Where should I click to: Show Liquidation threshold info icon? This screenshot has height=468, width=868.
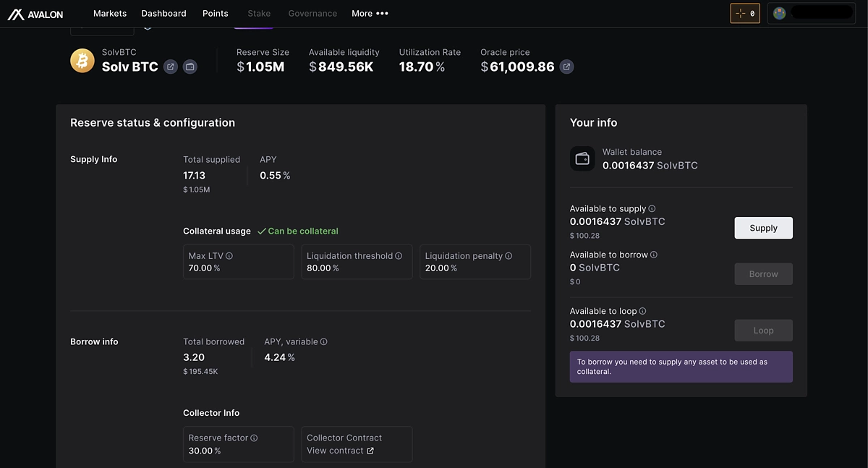[399, 256]
